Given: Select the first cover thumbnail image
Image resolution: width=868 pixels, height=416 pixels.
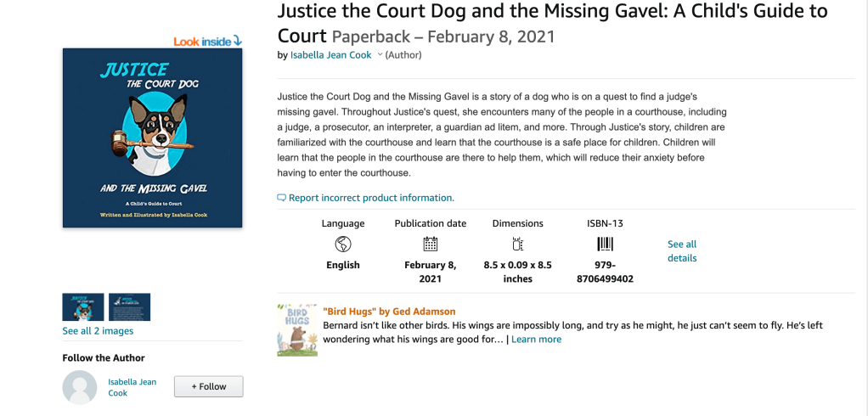Looking at the screenshot, I should coord(83,306).
